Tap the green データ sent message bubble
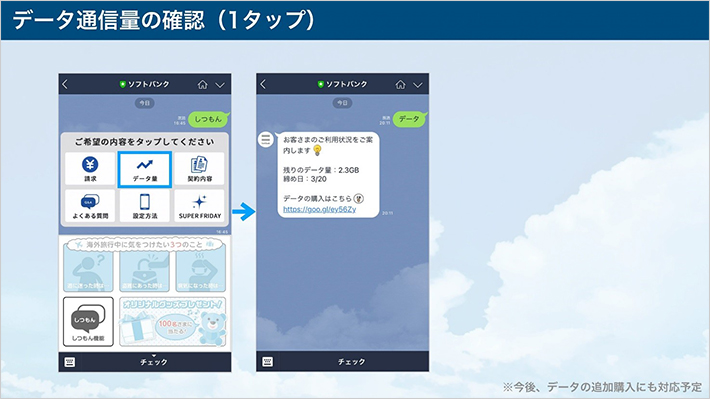Image resolution: width=710 pixels, height=399 pixels. [409, 119]
